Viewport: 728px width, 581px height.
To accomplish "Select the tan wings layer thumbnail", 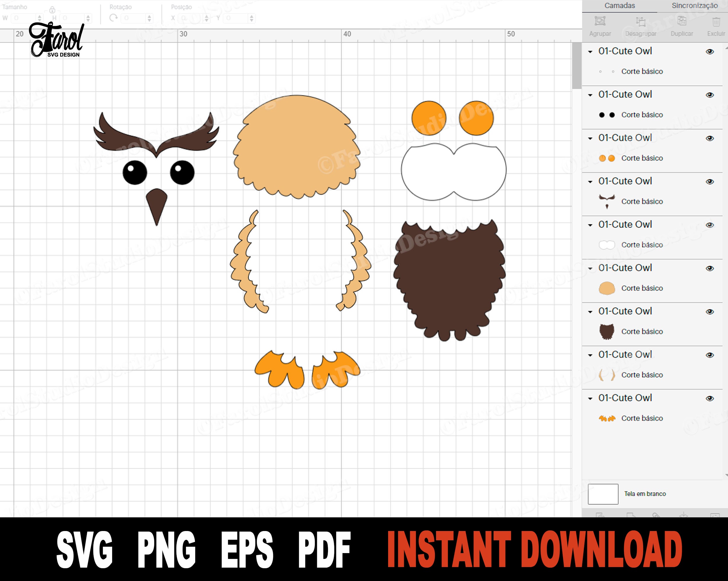I will coord(607,375).
